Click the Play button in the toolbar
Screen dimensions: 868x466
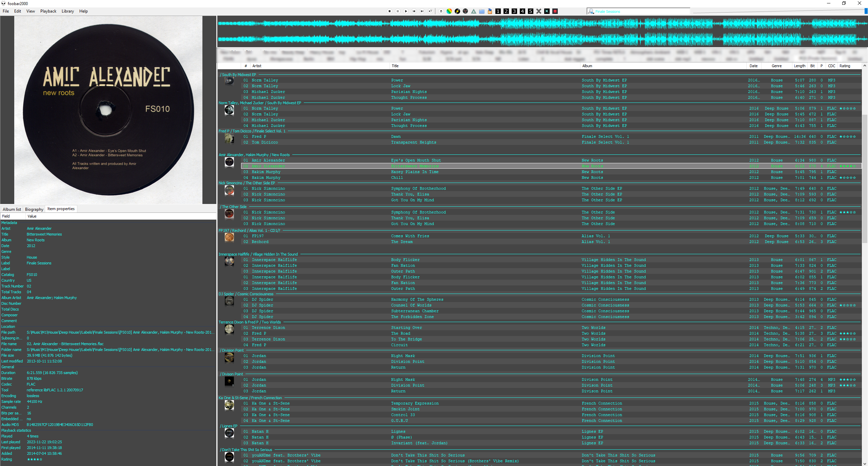pos(406,11)
